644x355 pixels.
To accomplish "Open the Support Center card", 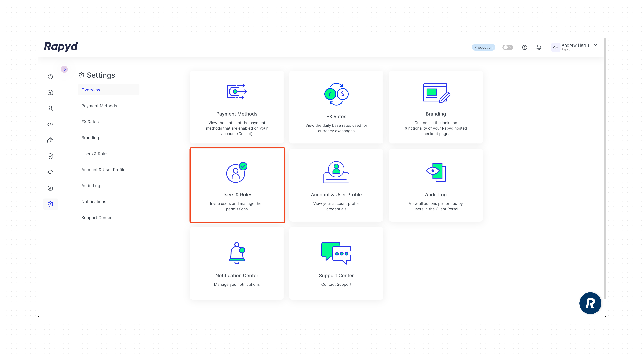I will [x=336, y=263].
